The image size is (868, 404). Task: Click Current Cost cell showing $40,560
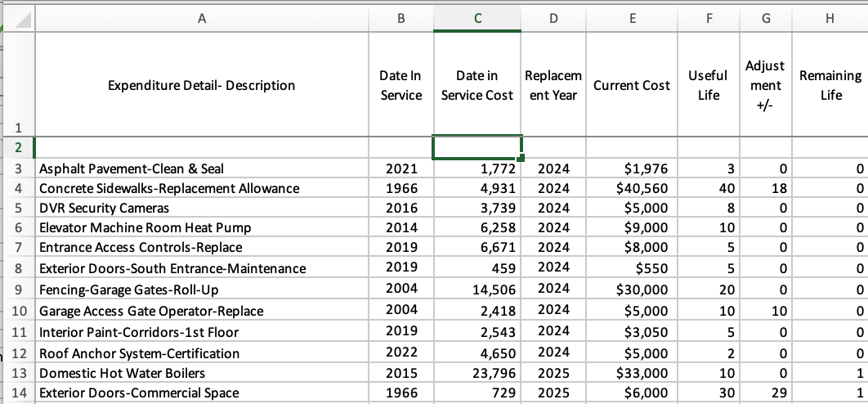pos(631,189)
